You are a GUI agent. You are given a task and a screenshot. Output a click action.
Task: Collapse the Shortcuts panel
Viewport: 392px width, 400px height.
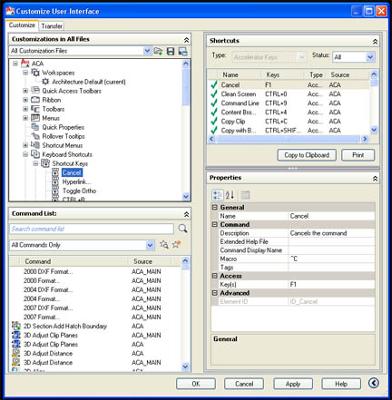point(375,42)
